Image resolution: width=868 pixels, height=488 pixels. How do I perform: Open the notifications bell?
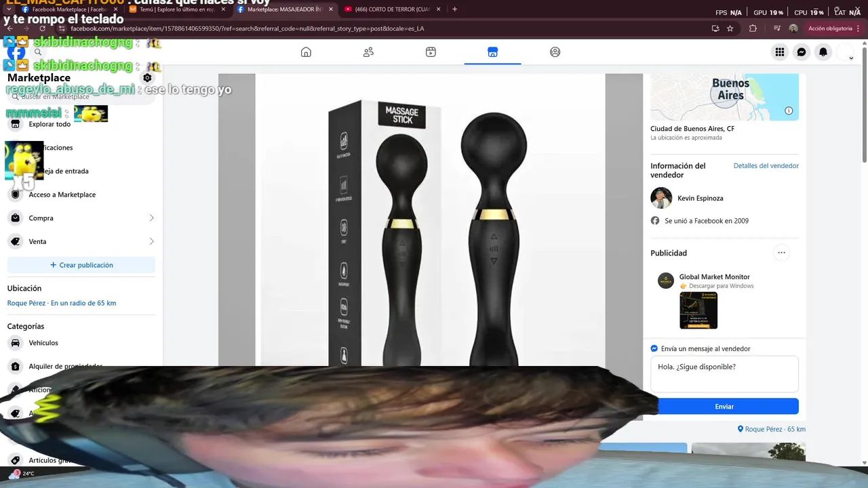[823, 52]
